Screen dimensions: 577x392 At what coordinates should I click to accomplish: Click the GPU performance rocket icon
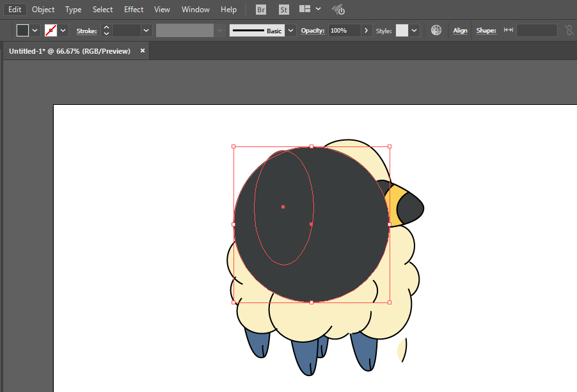338,10
